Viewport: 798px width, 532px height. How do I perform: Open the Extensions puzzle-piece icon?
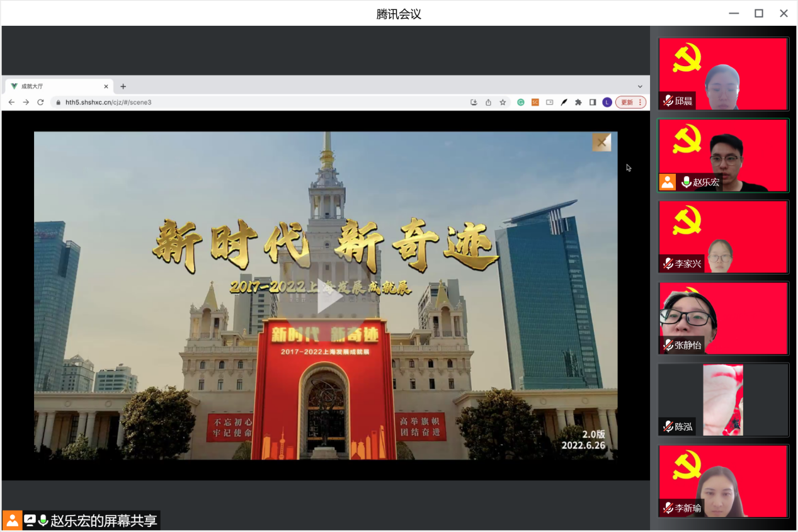click(x=578, y=102)
